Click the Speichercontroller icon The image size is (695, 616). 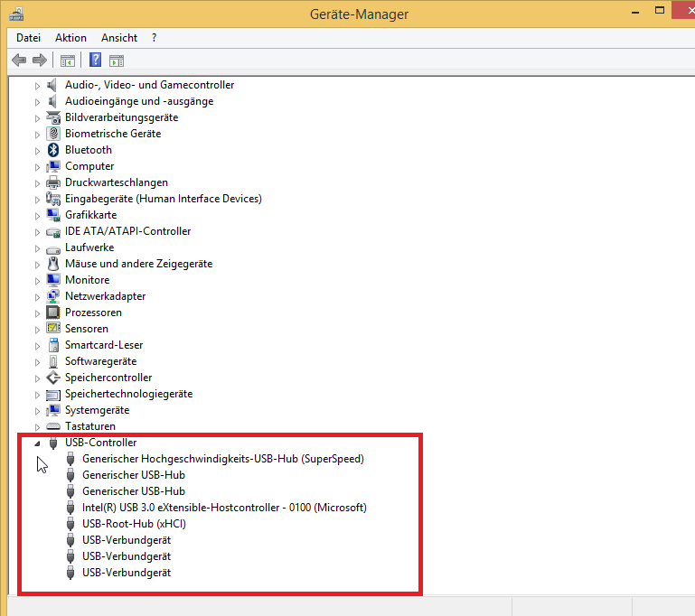(53, 378)
